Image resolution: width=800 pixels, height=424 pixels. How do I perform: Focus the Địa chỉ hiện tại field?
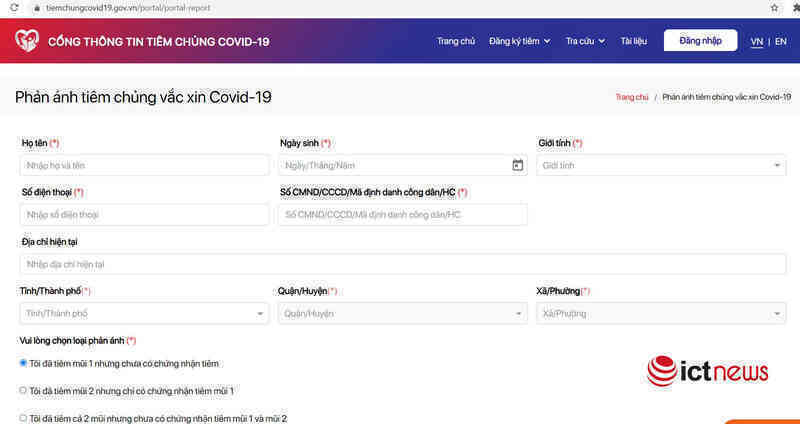pyautogui.click(x=403, y=264)
